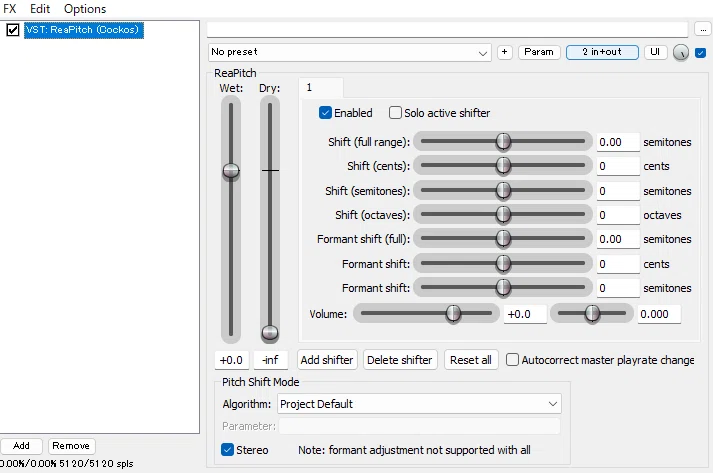The height and width of the screenshot is (473, 713).
Task: Click the Shift (octaves) value field
Action: pos(618,215)
